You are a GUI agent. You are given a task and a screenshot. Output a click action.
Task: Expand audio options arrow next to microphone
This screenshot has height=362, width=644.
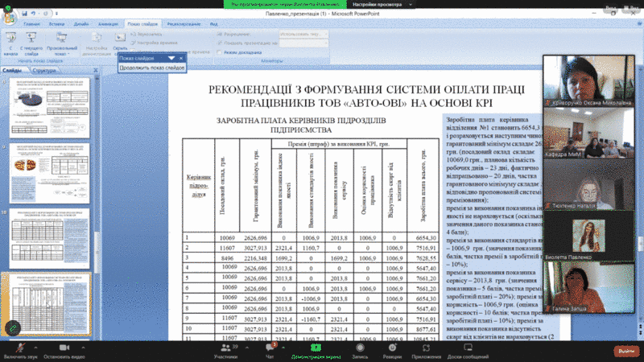point(36,348)
